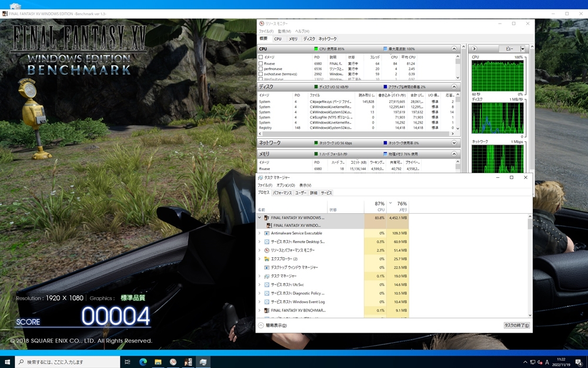Viewport: 588px width, 368px height.
Task: Sort by メモリ column in Task Manager
Action: pos(398,207)
